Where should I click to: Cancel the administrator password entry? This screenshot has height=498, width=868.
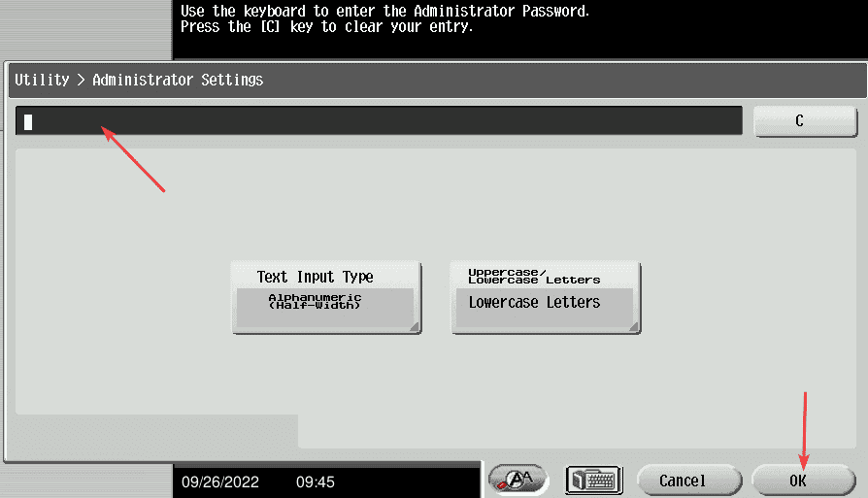point(683,481)
